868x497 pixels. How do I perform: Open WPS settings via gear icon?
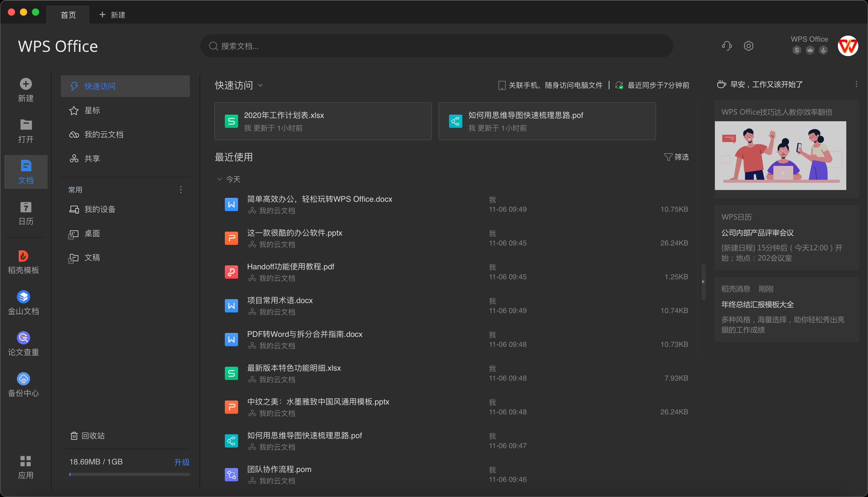[749, 46]
